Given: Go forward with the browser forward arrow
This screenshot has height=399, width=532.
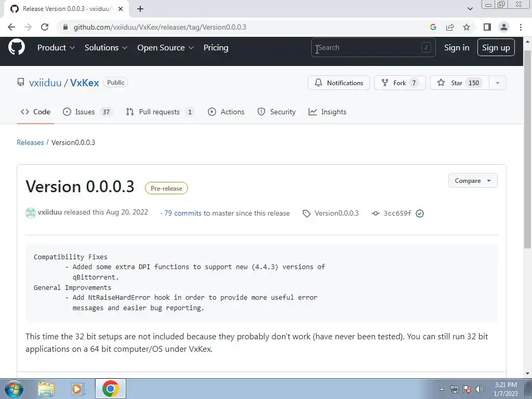Looking at the screenshot, I should click(28, 27).
